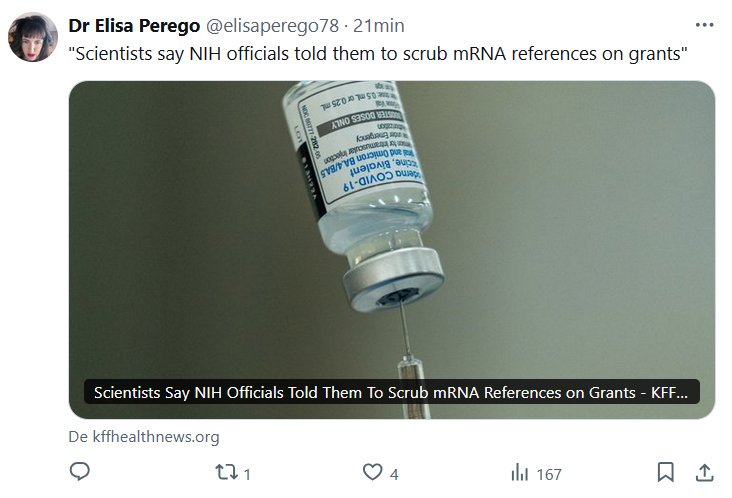
Task: Click the views count 167
Action: click(x=549, y=474)
